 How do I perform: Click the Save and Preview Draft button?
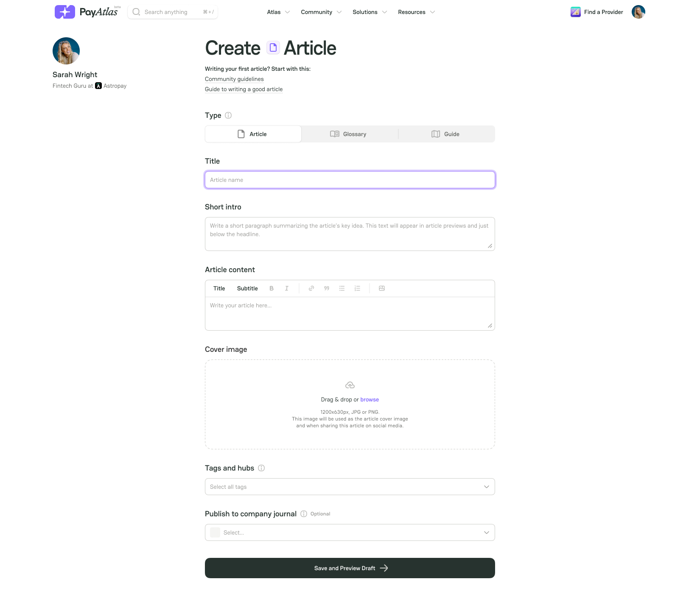(x=350, y=568)
